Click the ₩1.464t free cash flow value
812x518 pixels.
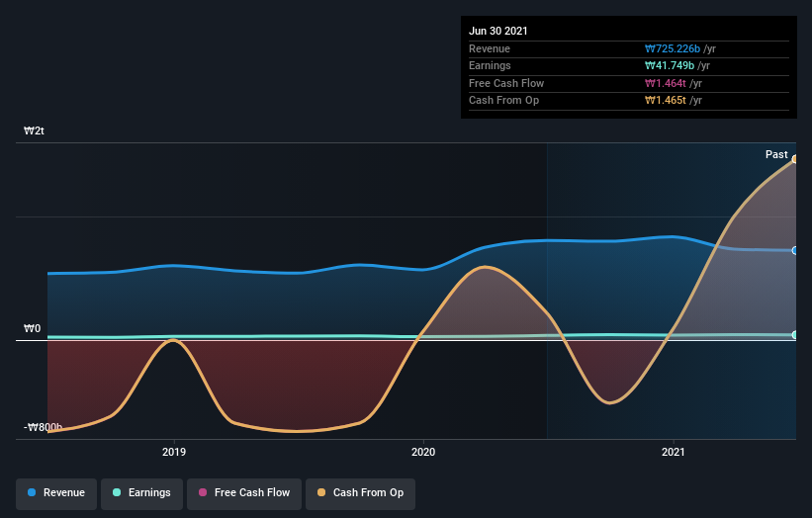click(x=665, y=83)
